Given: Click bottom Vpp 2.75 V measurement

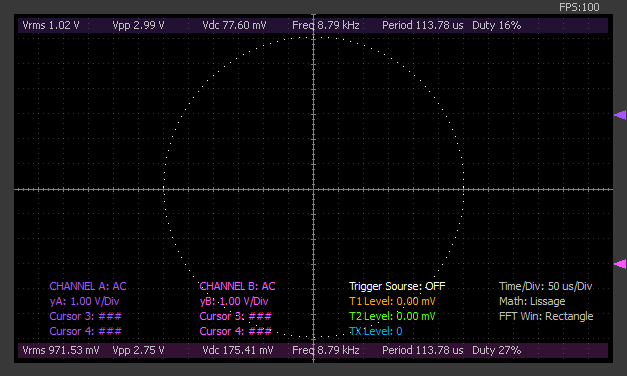Looking at the screenshot, I should coord(138,350).
